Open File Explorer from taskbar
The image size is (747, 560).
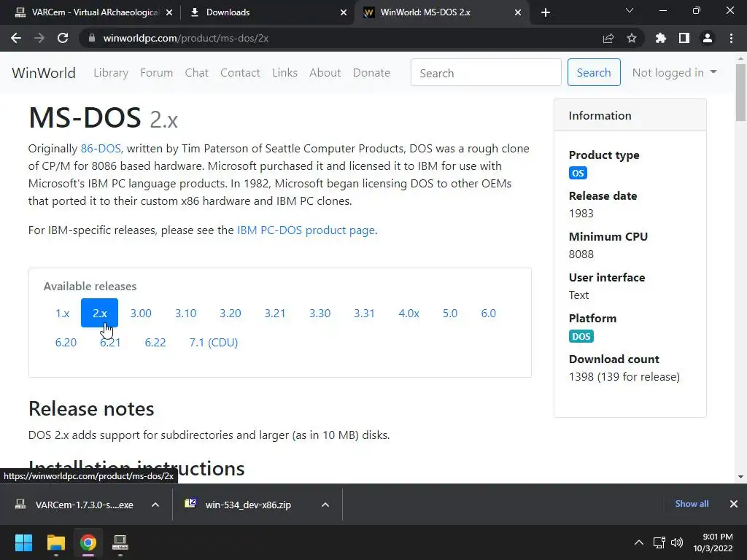tap(55, 542)
